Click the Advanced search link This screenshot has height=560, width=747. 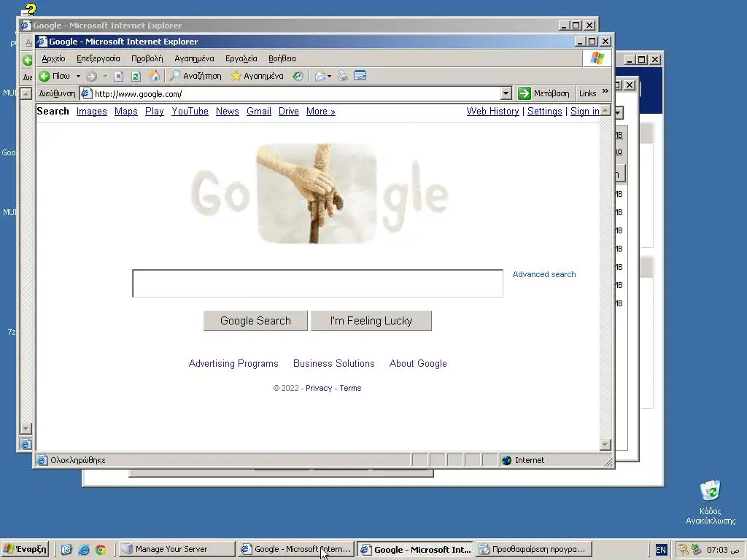(544, 274)
